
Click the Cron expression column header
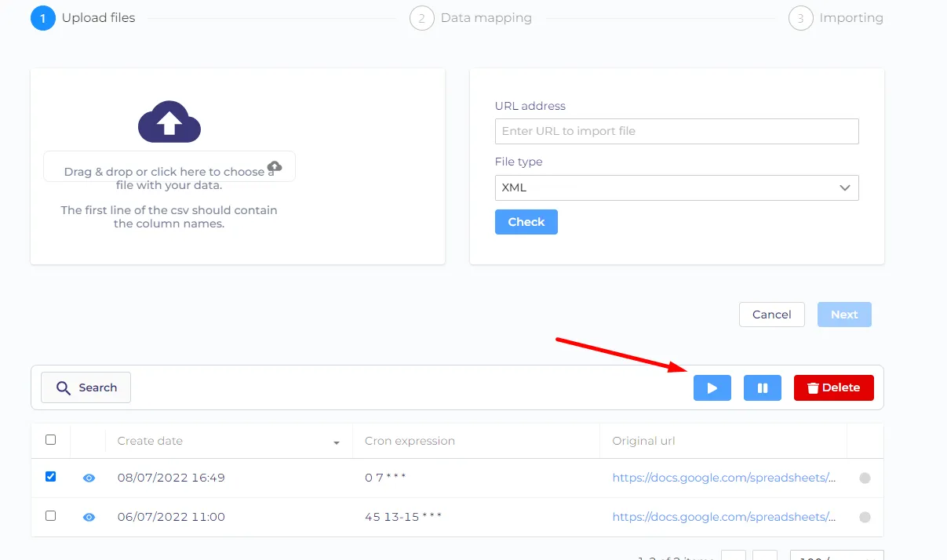tap(410, 441)
